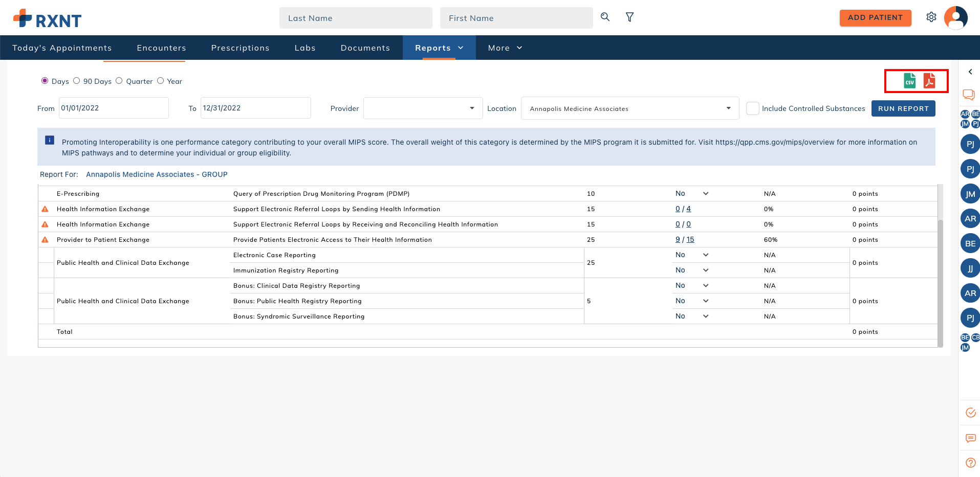Open the Provider dropdown
Screen dimensions: 980x477
(x=423, y=108)
